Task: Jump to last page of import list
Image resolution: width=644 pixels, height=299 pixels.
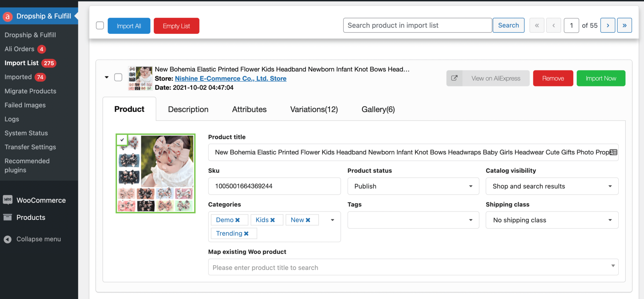Action: pos(625,25)
